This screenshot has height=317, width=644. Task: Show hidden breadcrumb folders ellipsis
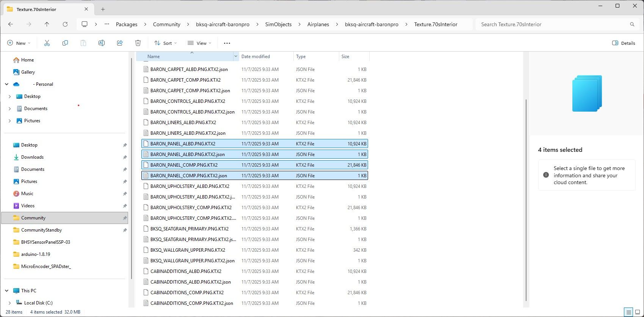click(107, 24)
